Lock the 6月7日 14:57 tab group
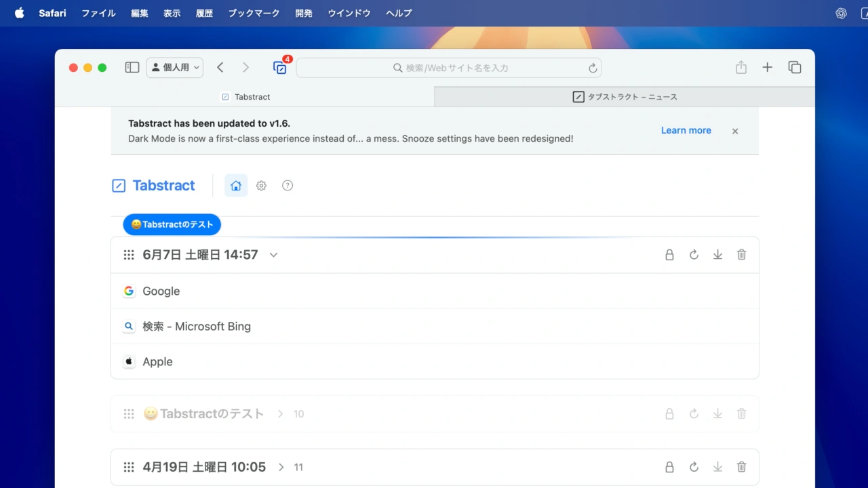Screen dimensions: 868x488 click(x=669, y=254)
